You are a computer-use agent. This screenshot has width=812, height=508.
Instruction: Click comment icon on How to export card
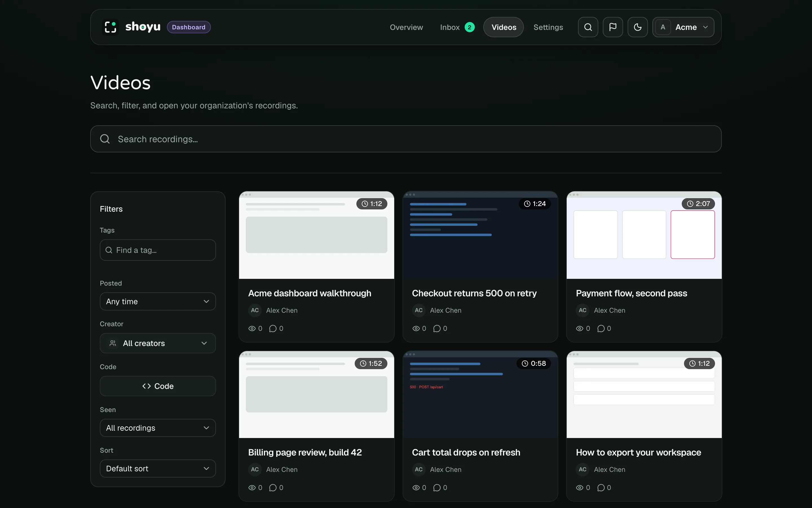click(x=601, y=487)
